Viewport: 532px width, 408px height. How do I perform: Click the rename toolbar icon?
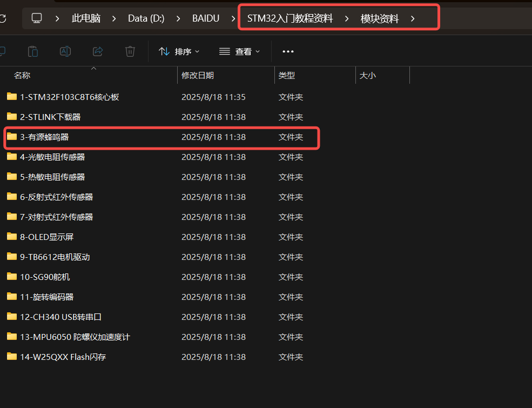click(x=65, y=51)
